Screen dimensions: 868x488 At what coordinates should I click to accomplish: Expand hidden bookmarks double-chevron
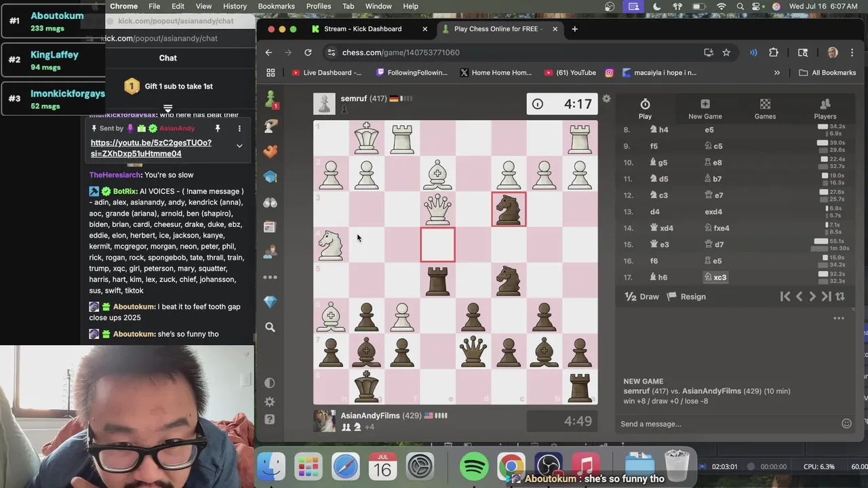coord(777,73)
